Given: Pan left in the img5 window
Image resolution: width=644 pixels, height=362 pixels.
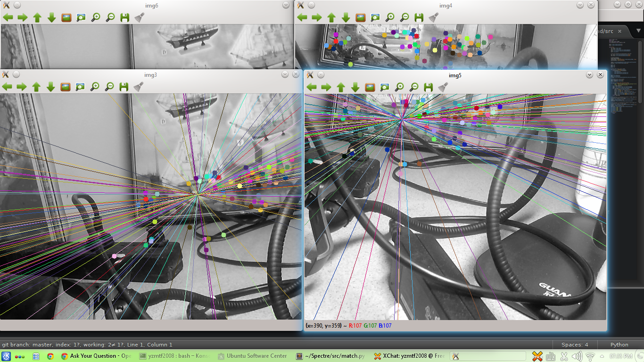Looking at the screenshot, I should click(312, 87).
